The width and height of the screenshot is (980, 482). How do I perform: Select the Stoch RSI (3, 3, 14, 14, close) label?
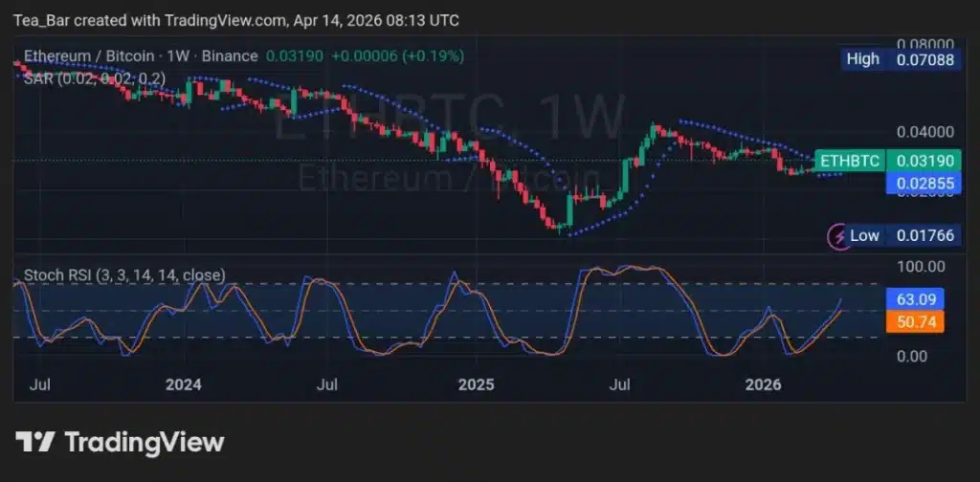[x=125, y=274]
